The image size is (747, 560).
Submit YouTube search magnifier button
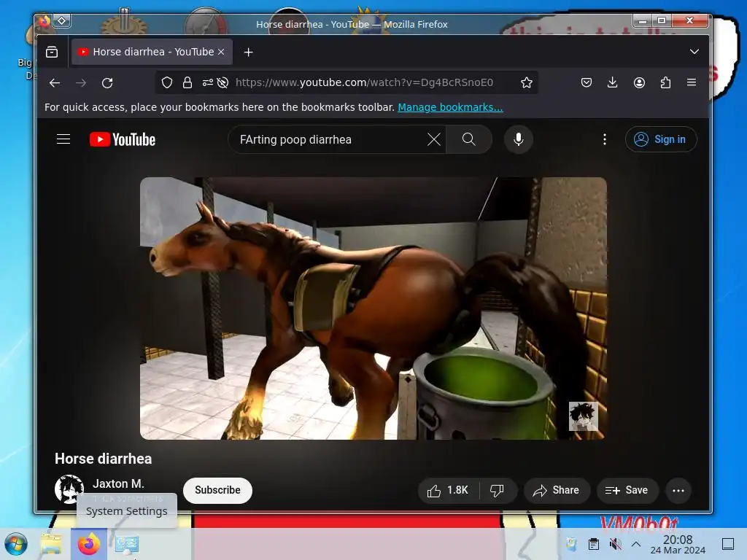coord(469,139)
